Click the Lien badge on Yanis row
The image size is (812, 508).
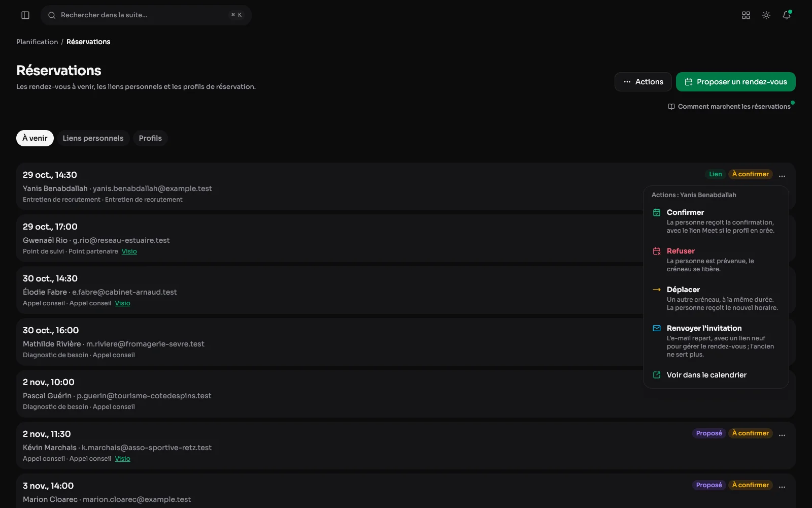(x=716, y=174)
